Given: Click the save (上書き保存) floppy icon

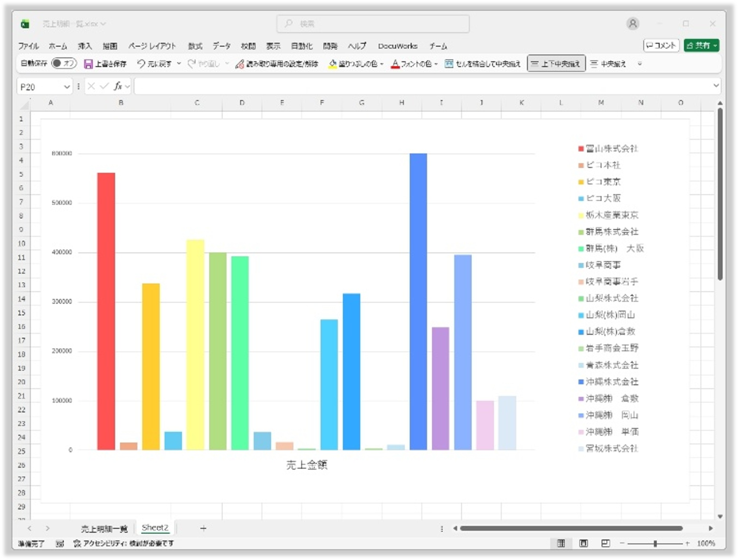Looking at the screenshot, I should pos(88,64).
